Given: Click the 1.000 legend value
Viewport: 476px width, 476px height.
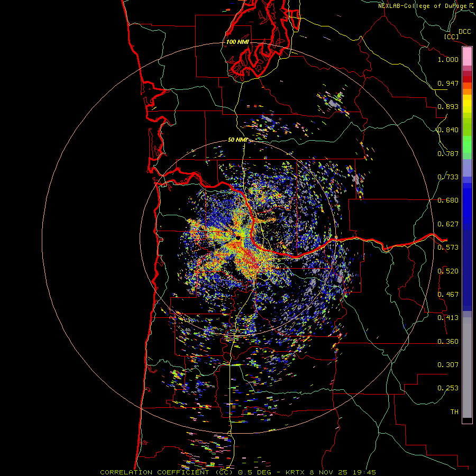Looking at the screenshot, I should (448, 59).
